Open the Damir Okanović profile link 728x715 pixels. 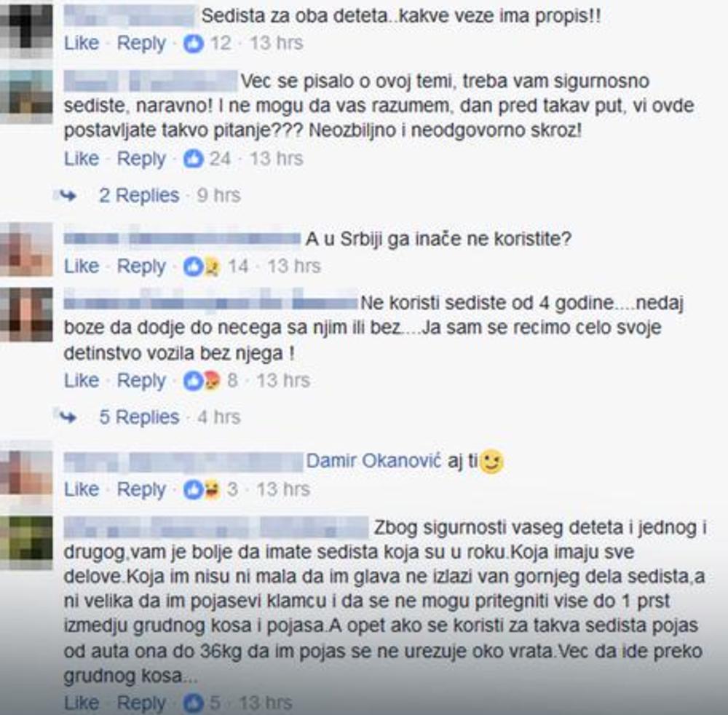coord(373,461)
